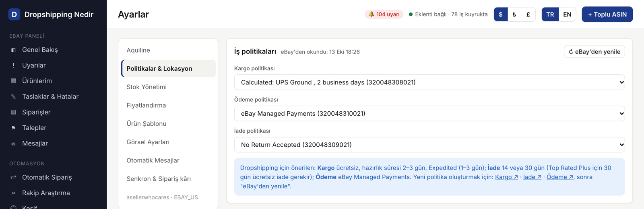
Task: Switch currency to US dollar
Action: click(x=501, y=14)
